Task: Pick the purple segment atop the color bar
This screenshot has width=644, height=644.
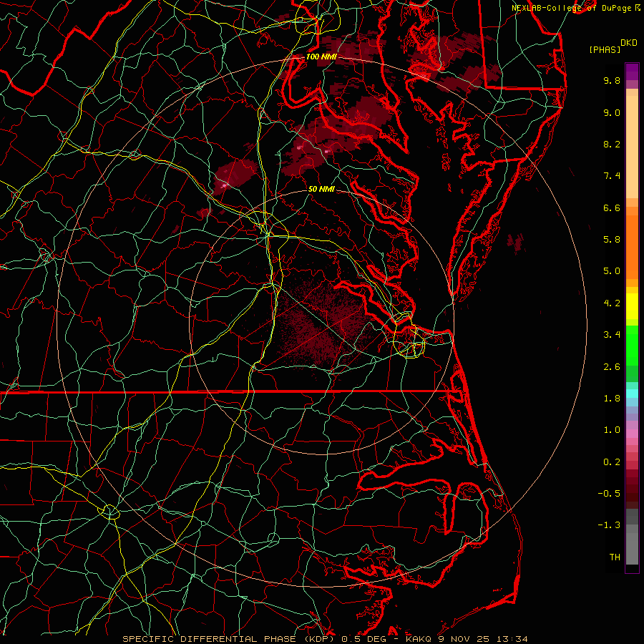Action: click(632, 72)
